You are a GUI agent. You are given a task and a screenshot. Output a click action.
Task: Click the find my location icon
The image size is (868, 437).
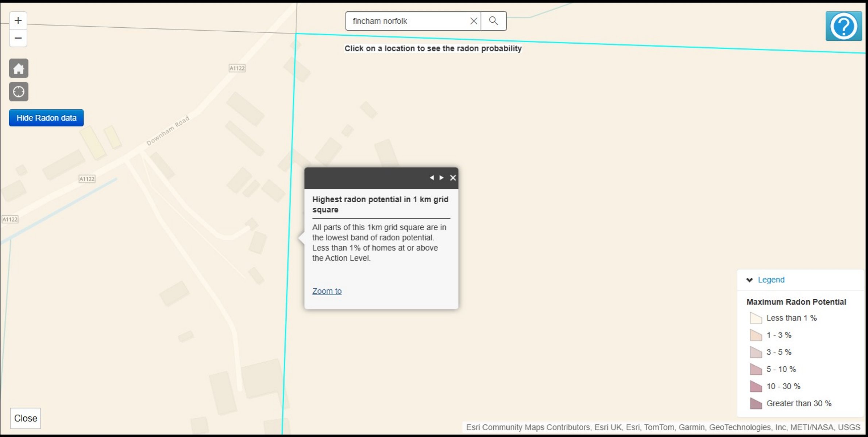pyautogui.click(x=19, y=91)
